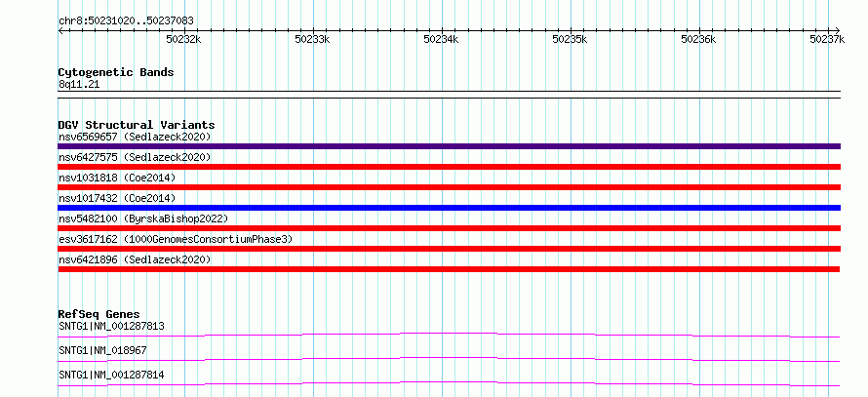
Task: Click the 50236k ruler tick label
Action: pyautogui.click(x=698, y=39)
